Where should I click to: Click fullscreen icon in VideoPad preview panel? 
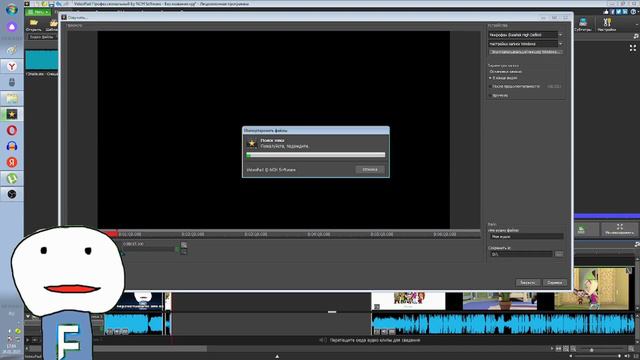coord(633,48)
